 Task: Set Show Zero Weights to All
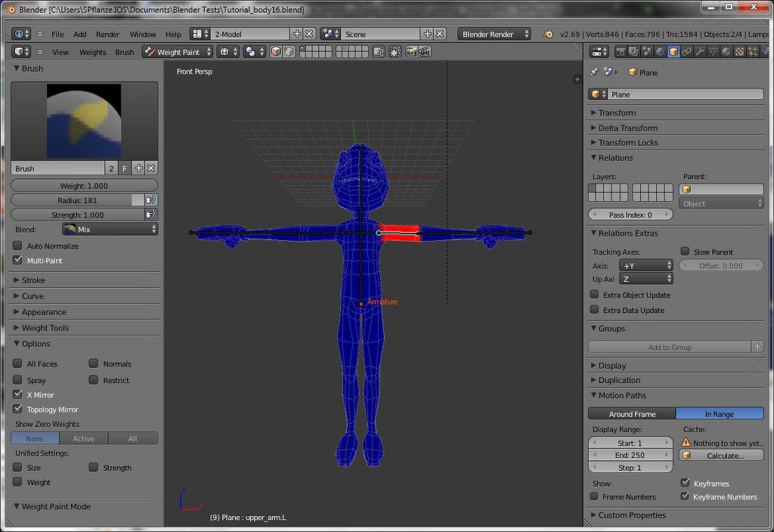click(133, 438)
